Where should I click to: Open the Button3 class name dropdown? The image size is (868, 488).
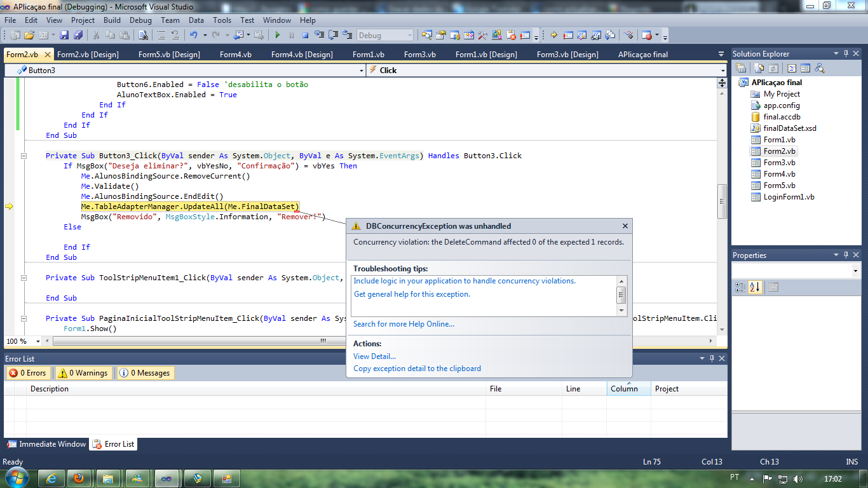click(361, 71)
